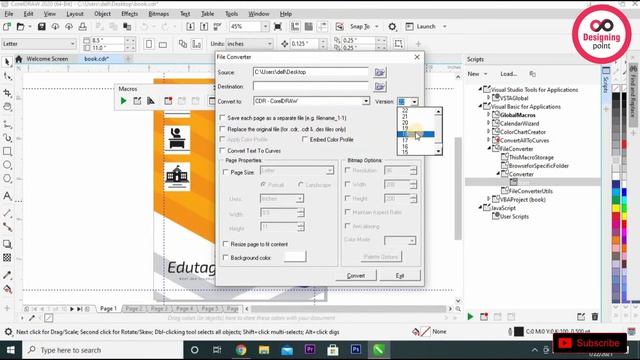
Task: Select the Interactive Fill tool
Action: [7, 289]
